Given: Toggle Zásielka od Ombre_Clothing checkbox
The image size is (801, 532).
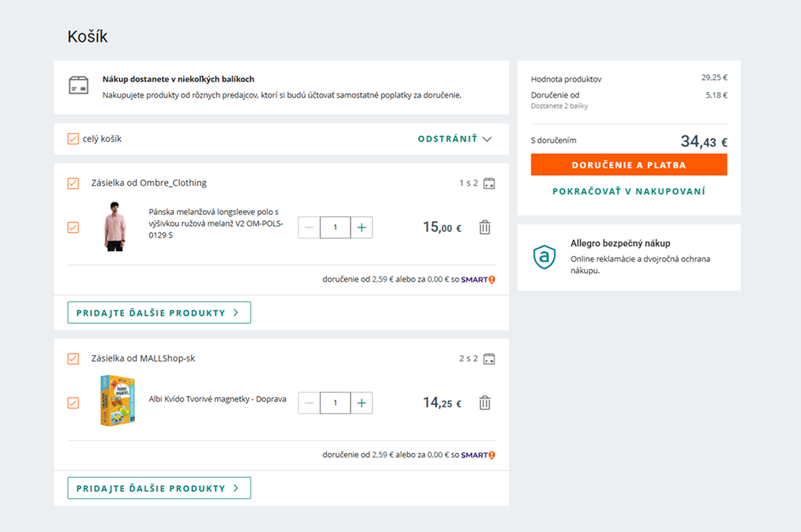Looking at the screenshot, I should point(73,183).
